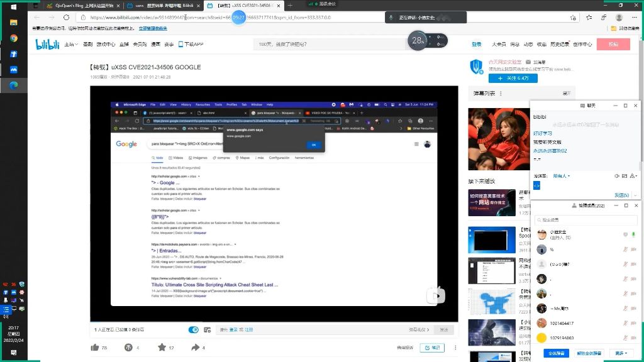This screenshot has width=644, height=362.
Task: Click the speaker icon in chat window toolbar
Action: click(617, 176)
